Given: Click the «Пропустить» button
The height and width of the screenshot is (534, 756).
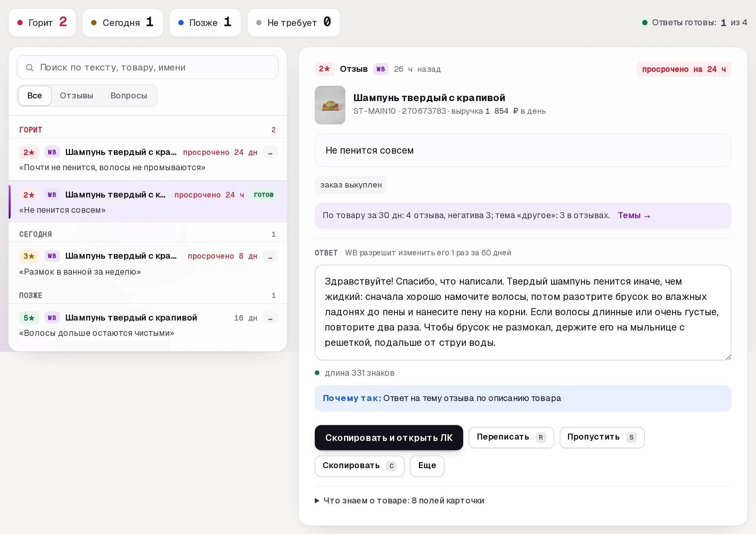Looking at the screenshot, I should tap(602, 437).
